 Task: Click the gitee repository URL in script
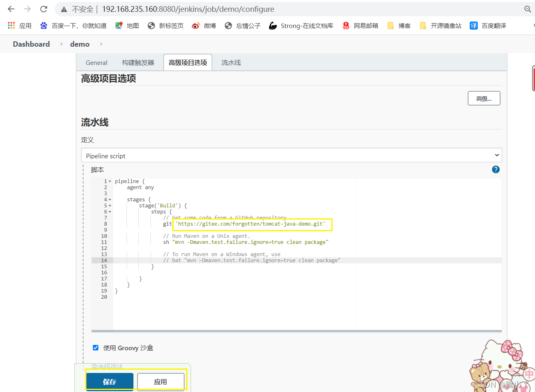point(250,224)
